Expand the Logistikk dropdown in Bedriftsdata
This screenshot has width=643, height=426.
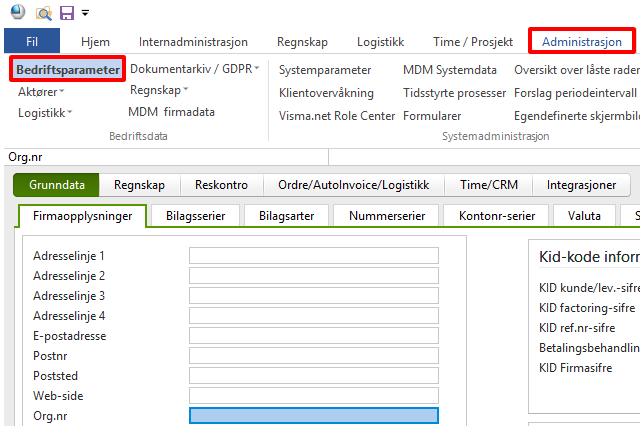(45, 113)
